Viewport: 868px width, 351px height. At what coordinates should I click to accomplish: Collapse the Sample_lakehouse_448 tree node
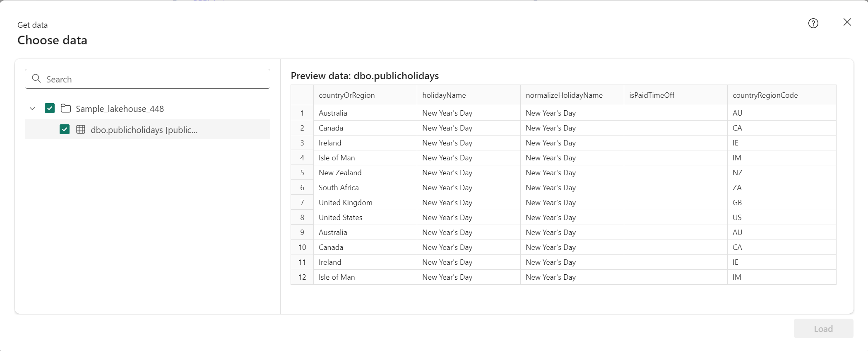click(x=32, y=109)
